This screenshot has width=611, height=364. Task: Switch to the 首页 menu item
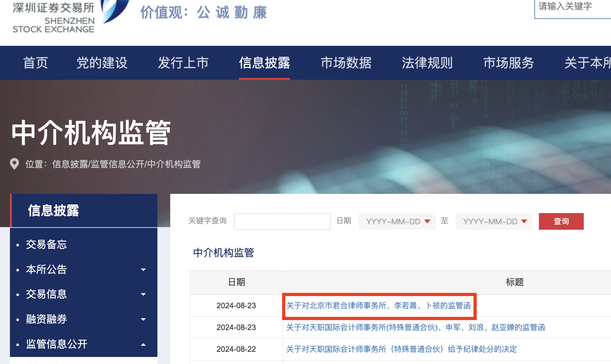coord(35,63)
